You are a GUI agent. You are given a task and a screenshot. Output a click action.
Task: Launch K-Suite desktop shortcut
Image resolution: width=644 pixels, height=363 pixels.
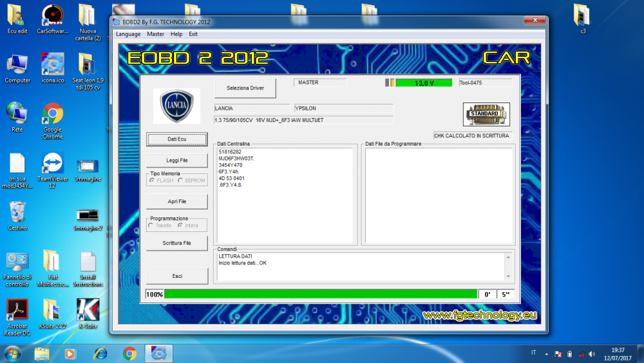tap(88, 314)
